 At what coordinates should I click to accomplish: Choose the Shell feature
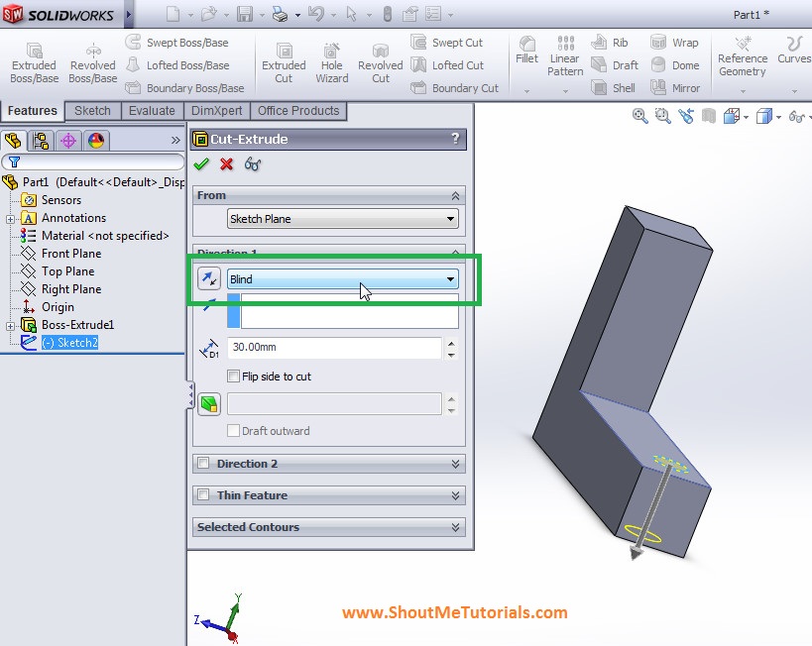click(613, 88)
